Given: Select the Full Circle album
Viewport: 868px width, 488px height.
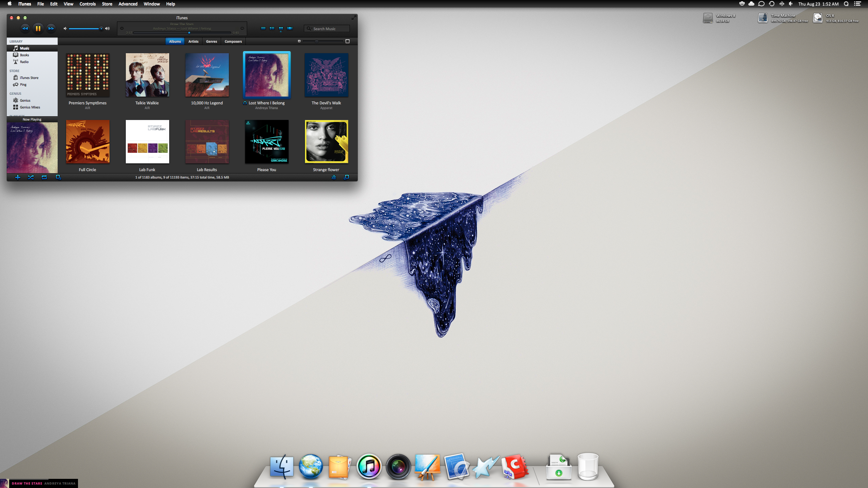Looking at the screenshot, I should tap(87, 142).
